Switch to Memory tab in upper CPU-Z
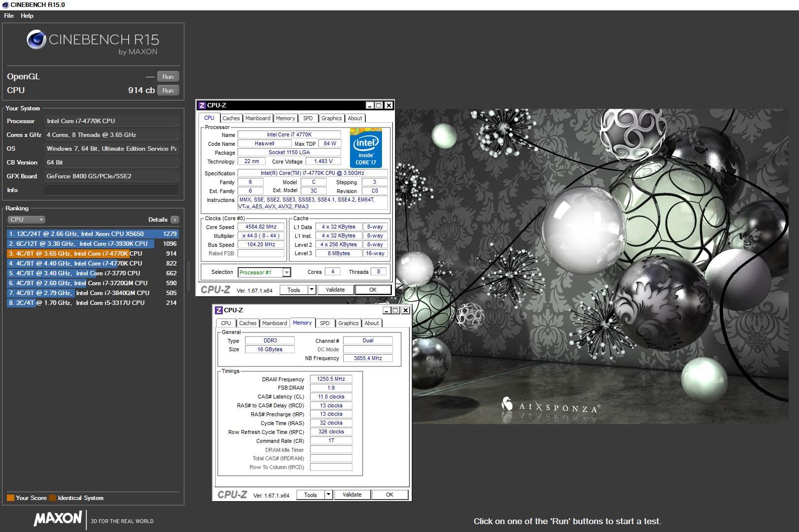799x532 pixels. [x=285, y=118]
